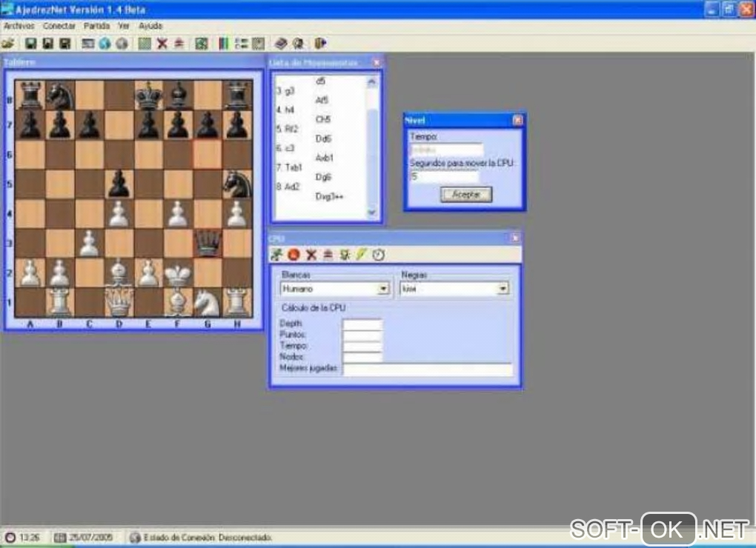The image size is (756, 548).
Task: Click the colored vertical bars icon in the toolbar
Action: pos(223,44)
